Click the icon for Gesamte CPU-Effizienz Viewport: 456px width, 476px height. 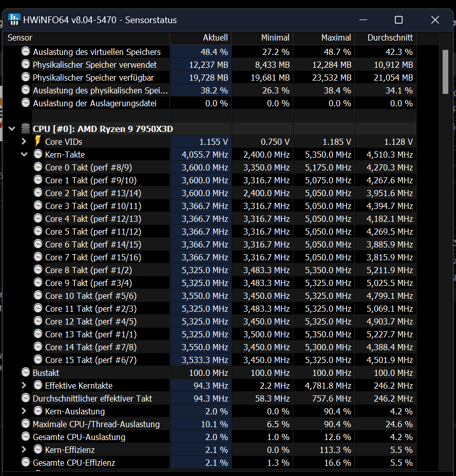pos(26,462)
